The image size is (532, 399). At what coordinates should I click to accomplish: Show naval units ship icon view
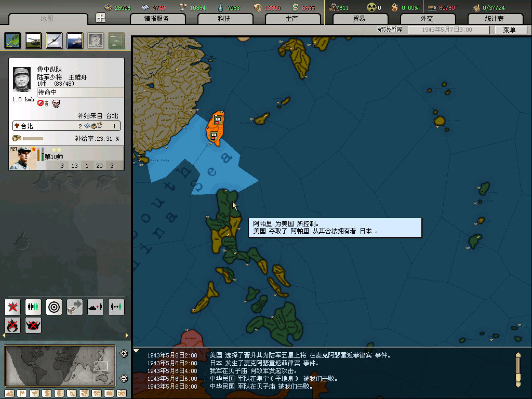pos(75,41)
